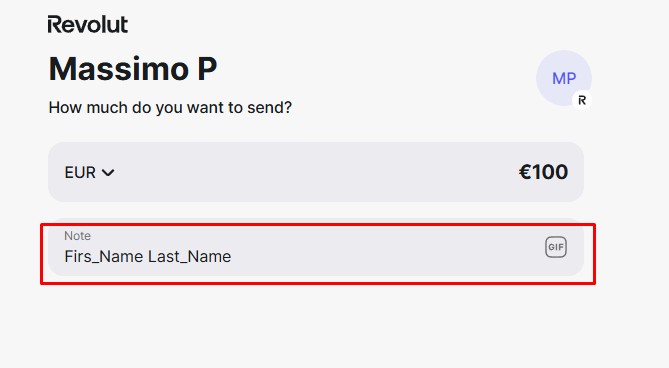Expand the chevron next to EUR

108,173
